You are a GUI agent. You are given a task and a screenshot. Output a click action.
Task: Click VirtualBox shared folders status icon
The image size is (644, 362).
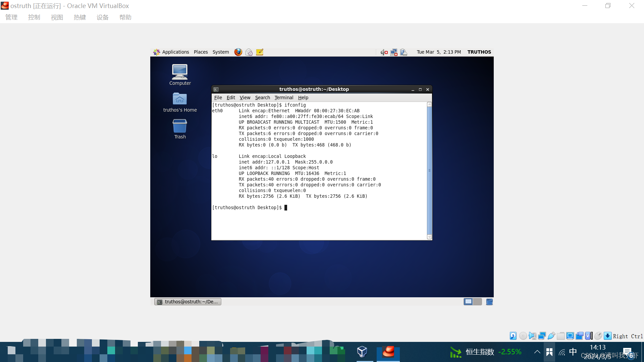click(x=560, y=336)
